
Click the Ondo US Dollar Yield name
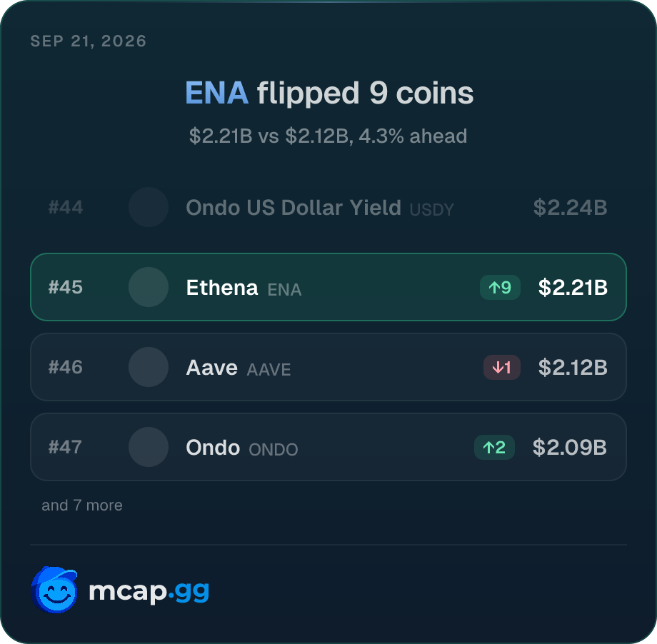coord(294,207)
